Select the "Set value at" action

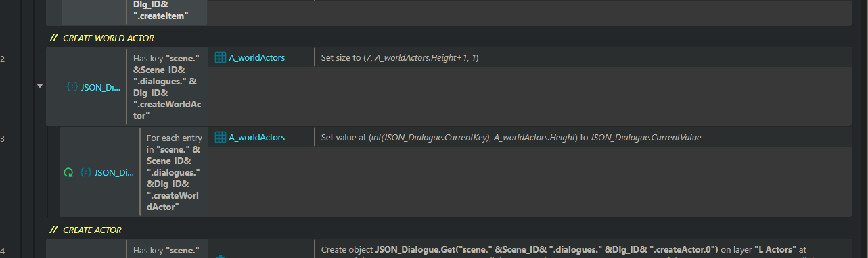[x=511, y=138]
